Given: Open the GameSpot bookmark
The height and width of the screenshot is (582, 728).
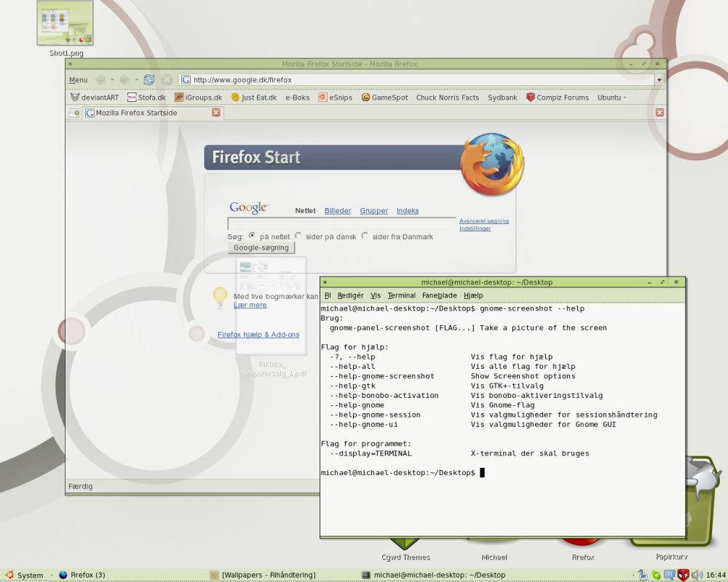Looking at the screenshot, I should click(384, 97).
